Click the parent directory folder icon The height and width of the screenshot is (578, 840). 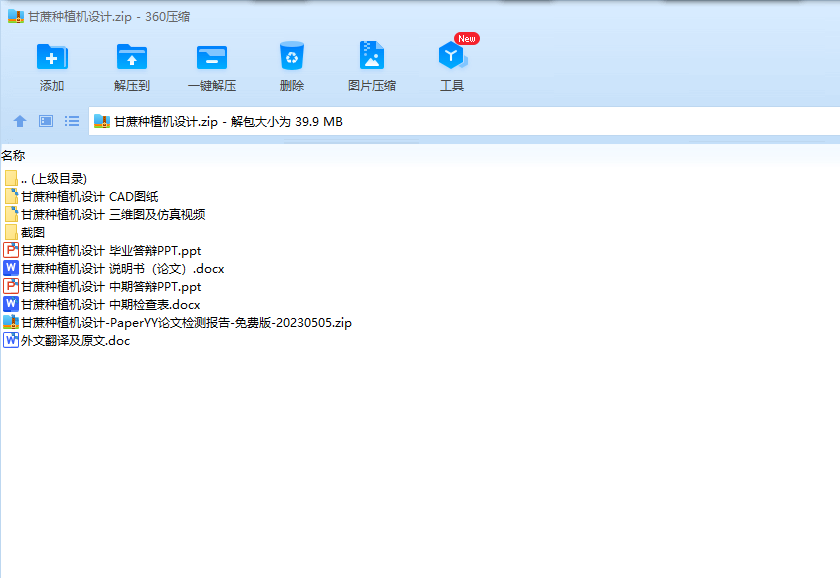point(11,178)
